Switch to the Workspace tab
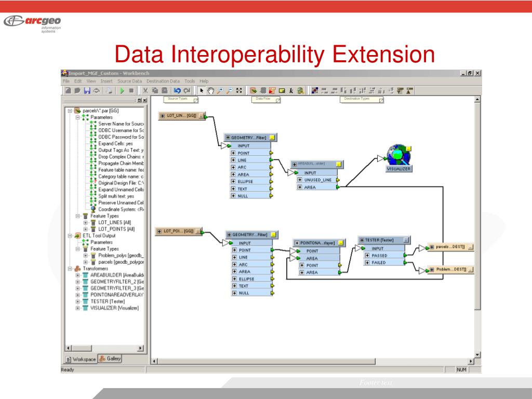This screenshot has height=399, width=532. pyautogui.click(x=81, y=359)
